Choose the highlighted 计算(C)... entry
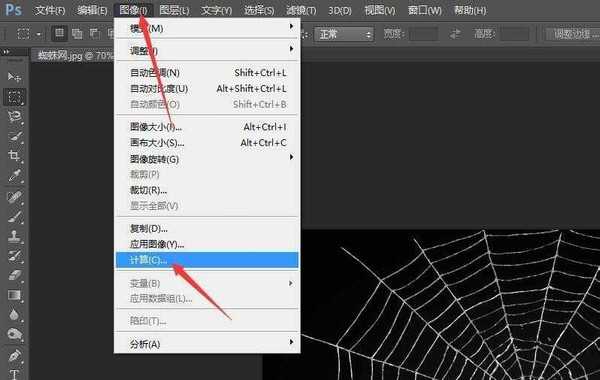Image resolution: width=600 pixels, height=380 pixels. [x=207, y=260]
